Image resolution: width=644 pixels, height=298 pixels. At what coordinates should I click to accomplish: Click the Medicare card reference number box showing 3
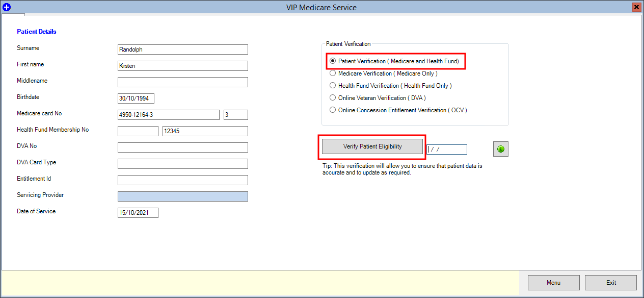point(236,115)
